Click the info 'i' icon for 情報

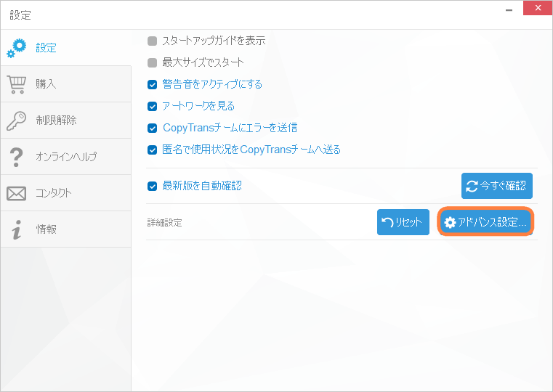click(16, 229)
